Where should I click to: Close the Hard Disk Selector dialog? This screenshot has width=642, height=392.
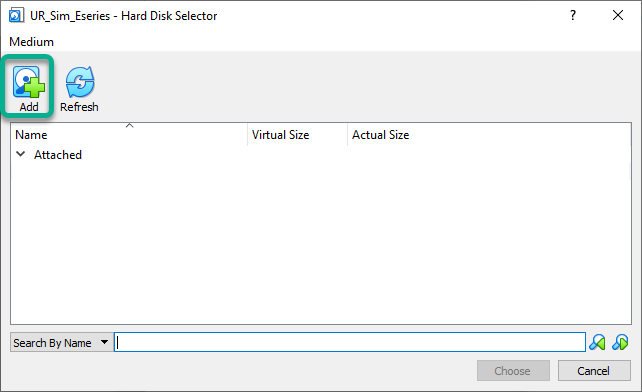pyautogui.click(x=618, y=16)
